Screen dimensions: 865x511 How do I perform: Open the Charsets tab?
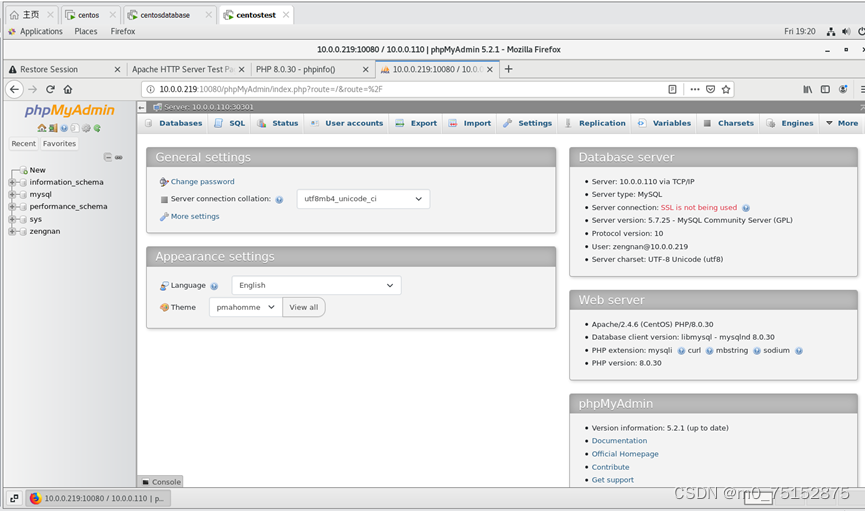pos(728,123)
